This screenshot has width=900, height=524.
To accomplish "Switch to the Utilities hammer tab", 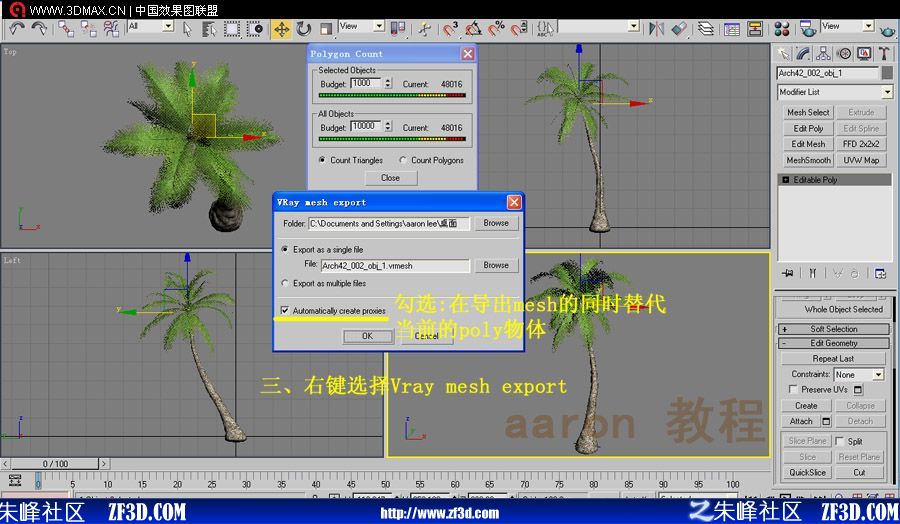I will point(884,54).
